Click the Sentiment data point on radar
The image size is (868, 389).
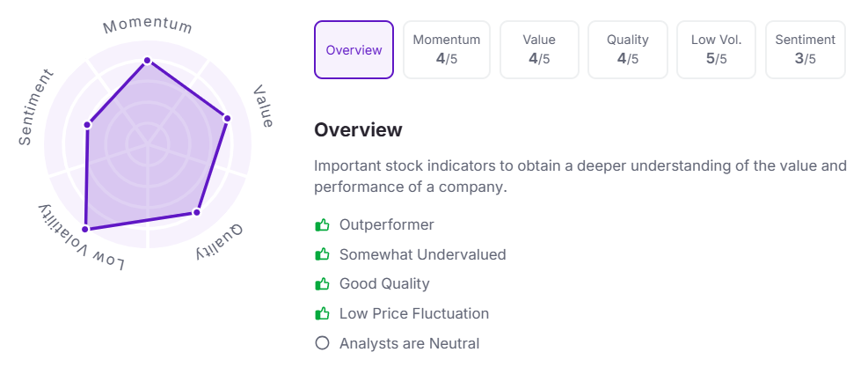click(87, 125)
